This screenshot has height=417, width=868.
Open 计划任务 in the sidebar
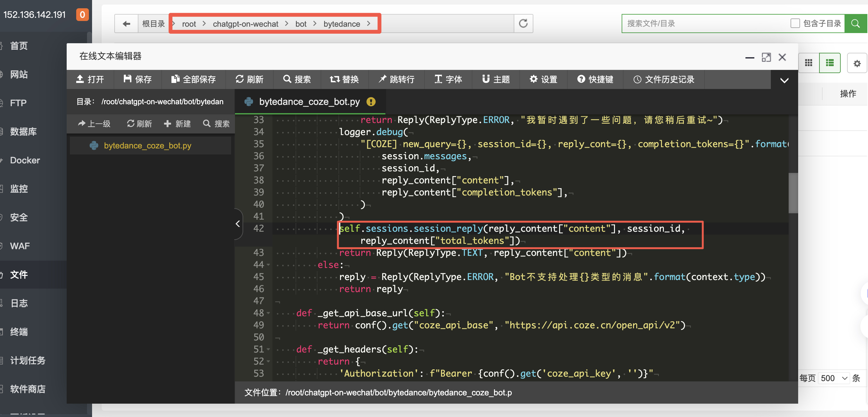28,360
